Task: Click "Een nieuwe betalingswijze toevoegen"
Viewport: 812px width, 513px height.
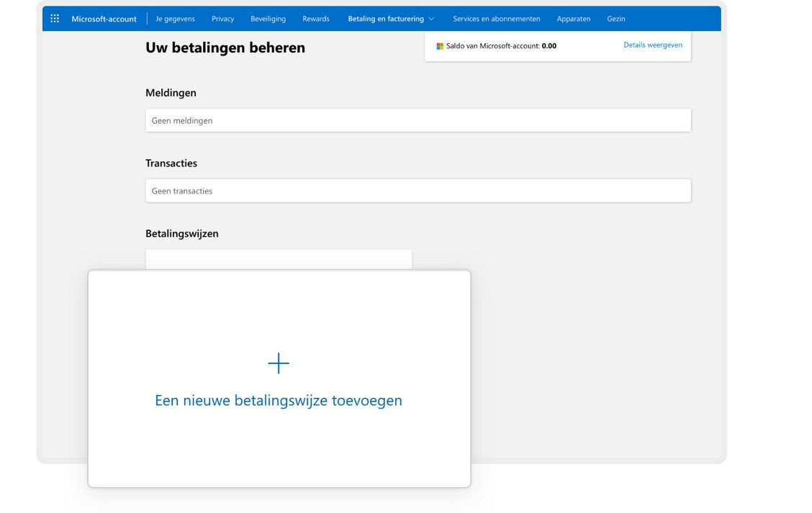Action: click(x=279, y=400)
